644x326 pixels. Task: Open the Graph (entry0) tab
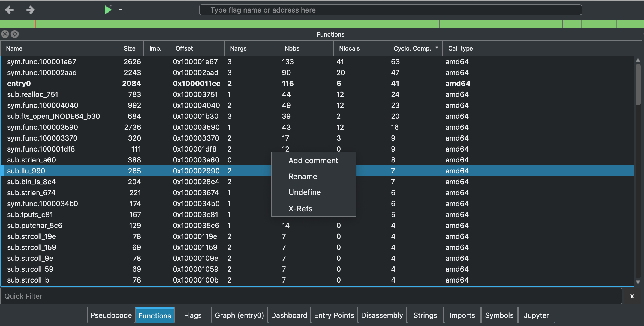pos(239,315)
